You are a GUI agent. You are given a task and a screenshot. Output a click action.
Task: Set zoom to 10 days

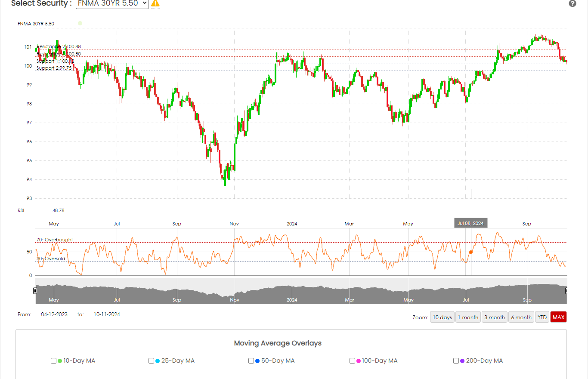click(x=442, y=317)
